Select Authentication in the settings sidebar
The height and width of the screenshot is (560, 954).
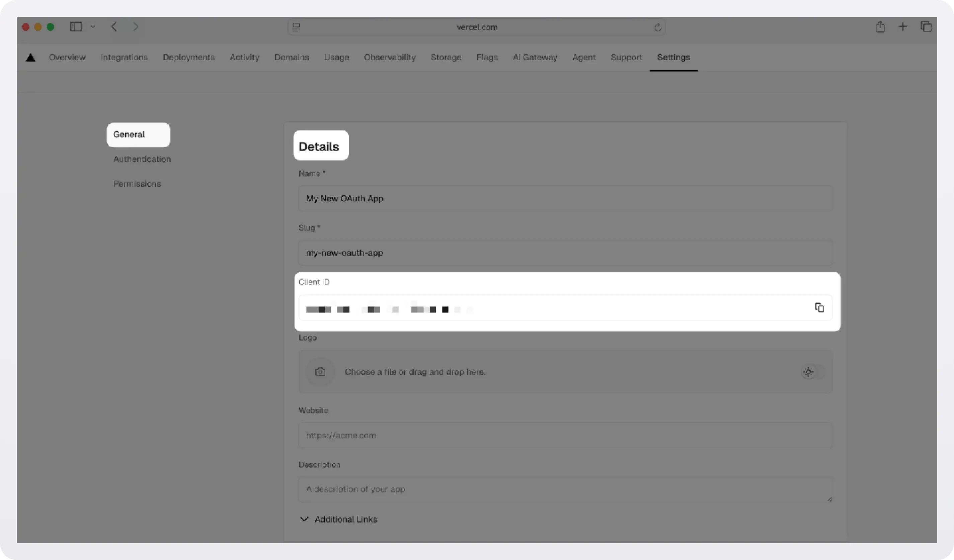tap(142, 159)
